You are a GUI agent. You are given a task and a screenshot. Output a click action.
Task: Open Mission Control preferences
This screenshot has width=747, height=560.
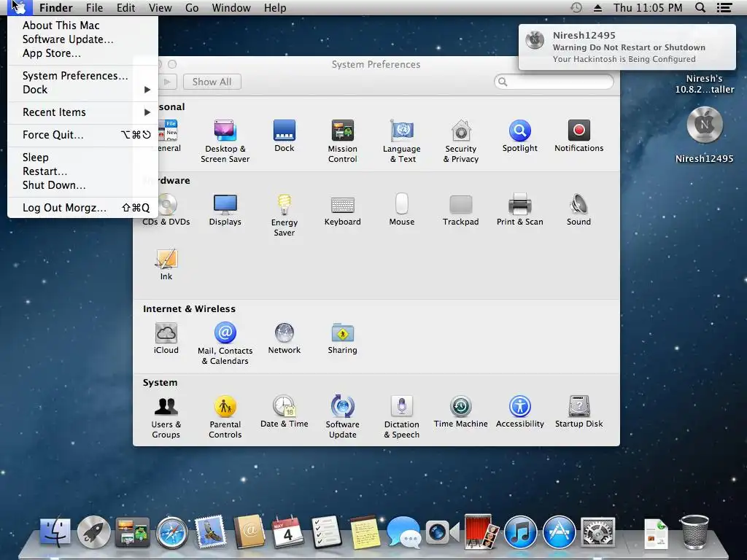pos(343,141)
